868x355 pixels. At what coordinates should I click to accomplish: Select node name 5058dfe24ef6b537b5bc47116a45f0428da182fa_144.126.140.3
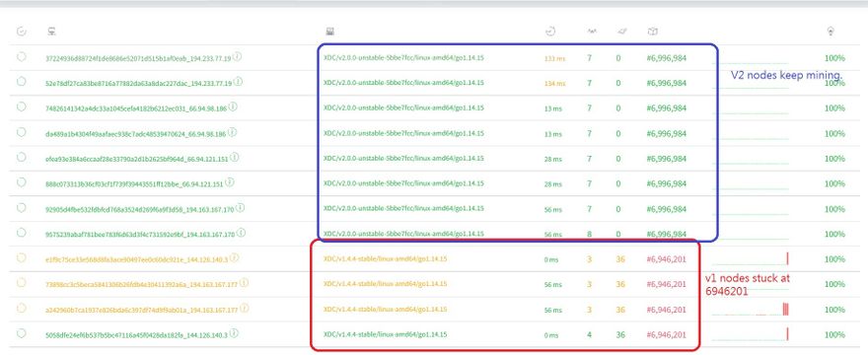137,335
